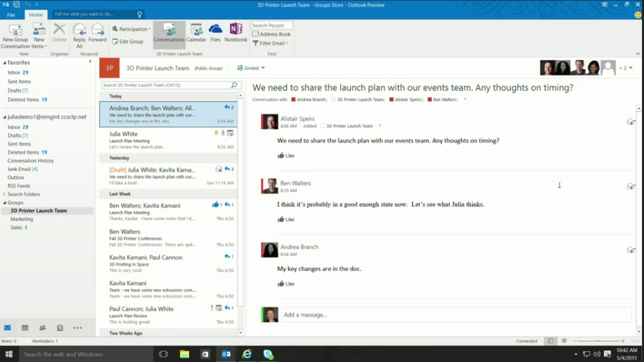Collapse the ribbon with the chevron

coord(638,54)
